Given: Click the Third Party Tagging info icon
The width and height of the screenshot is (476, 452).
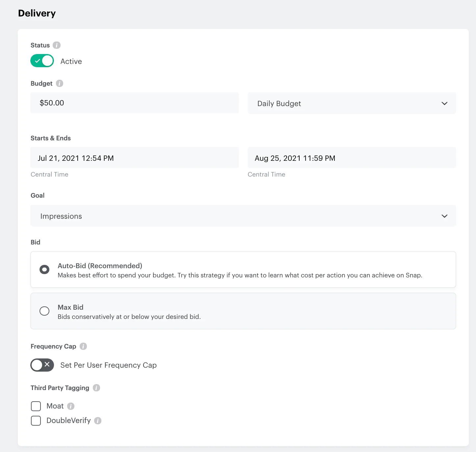Looking at the screenshot, I should click(x=96, y=388).
